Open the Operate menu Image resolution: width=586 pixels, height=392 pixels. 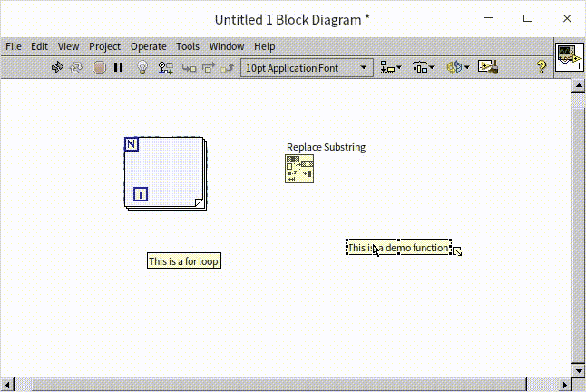click(148, 46)
